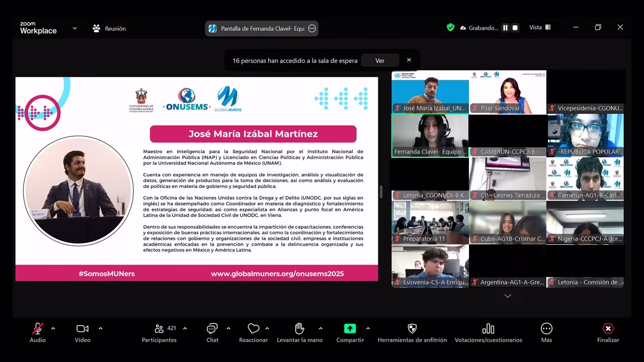
Task: Open the Reunión menu
Action: coord(109,29)
